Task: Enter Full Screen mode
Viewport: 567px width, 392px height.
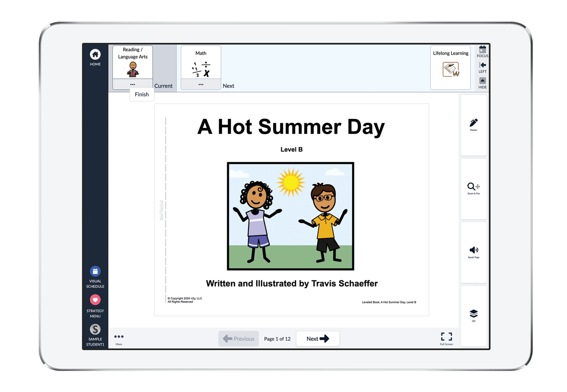Action: 447,338
